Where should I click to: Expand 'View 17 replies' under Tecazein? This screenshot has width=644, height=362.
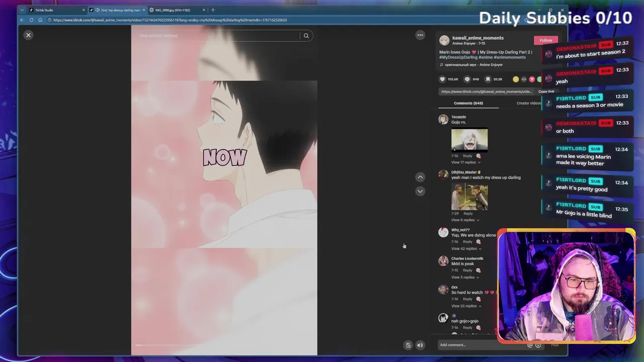tap(465, 162)
